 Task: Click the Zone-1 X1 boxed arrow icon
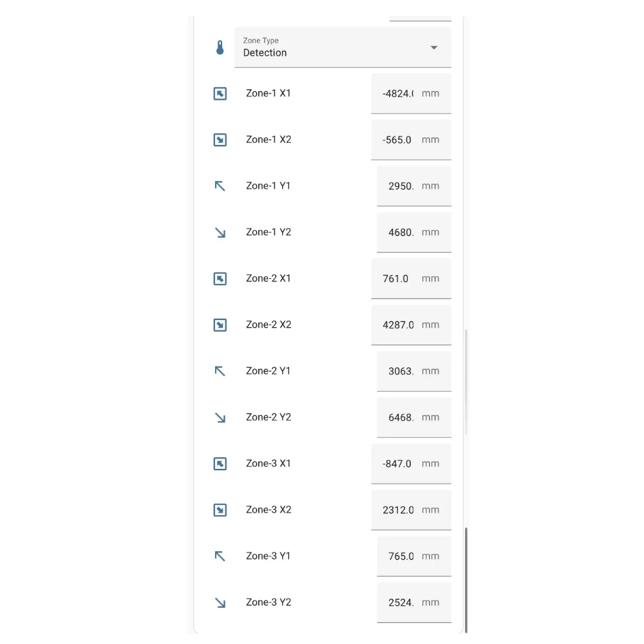tap(220, 94)
